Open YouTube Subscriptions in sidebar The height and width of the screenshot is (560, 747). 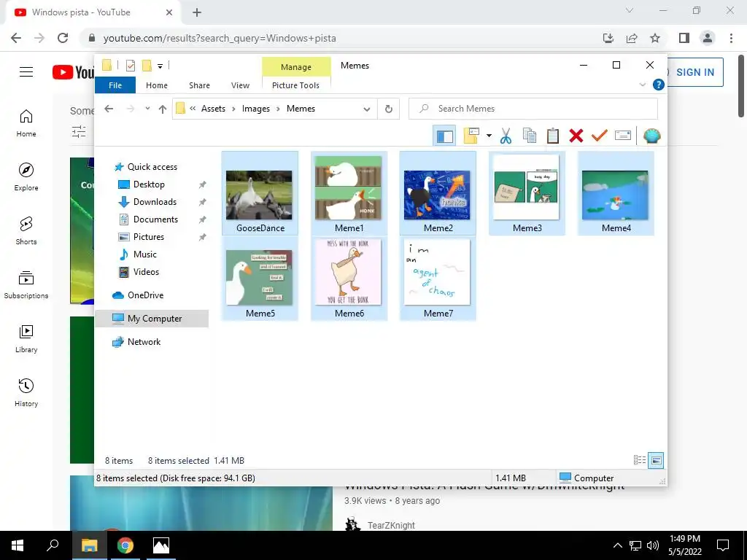26,285
